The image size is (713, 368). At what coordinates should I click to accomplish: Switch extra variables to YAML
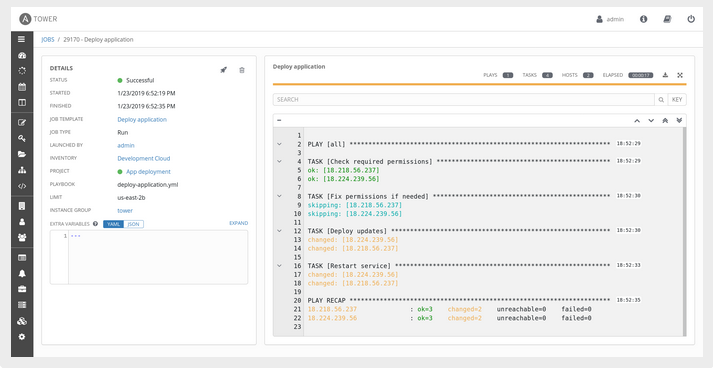[113, 224]
